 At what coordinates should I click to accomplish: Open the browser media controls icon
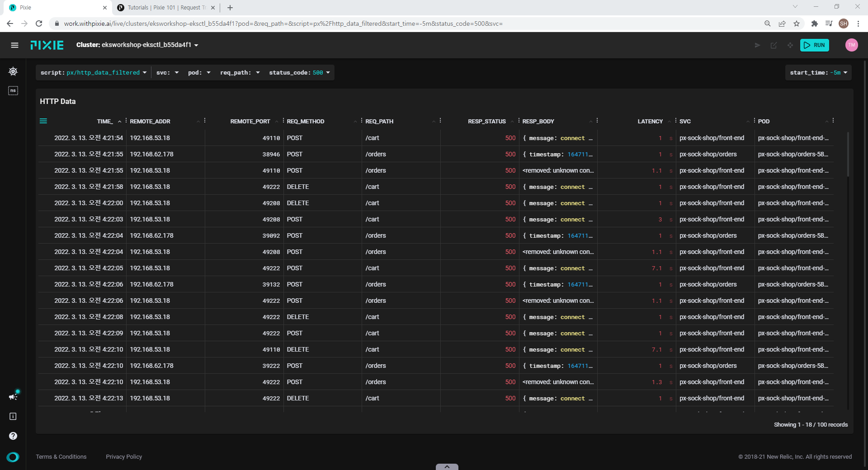[829, 23]
